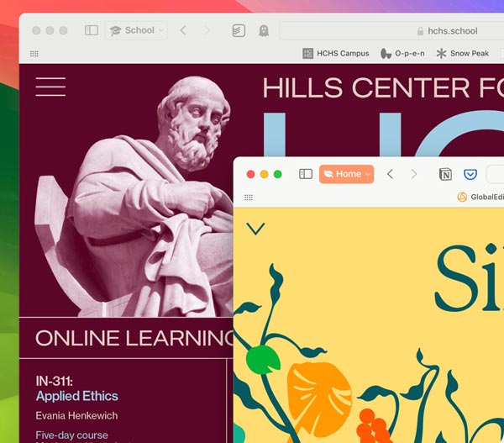
Task: Expand the chevron on the yellow page
Action: coord(256,229)
